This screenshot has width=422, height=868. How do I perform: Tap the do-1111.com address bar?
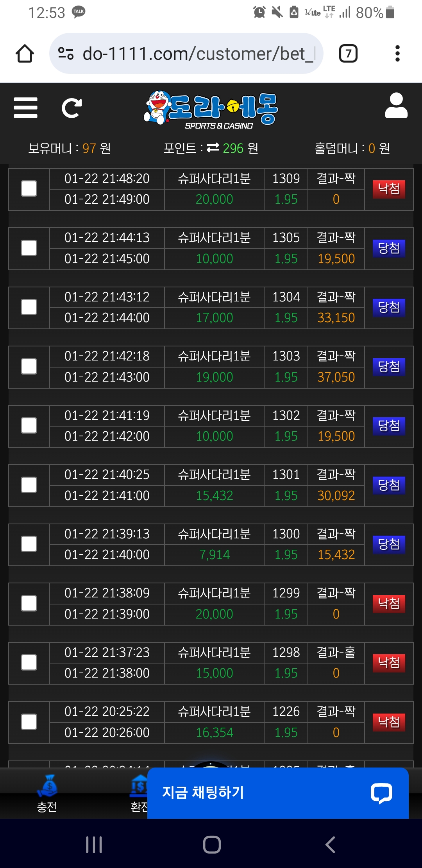click(x=186, y=54)
